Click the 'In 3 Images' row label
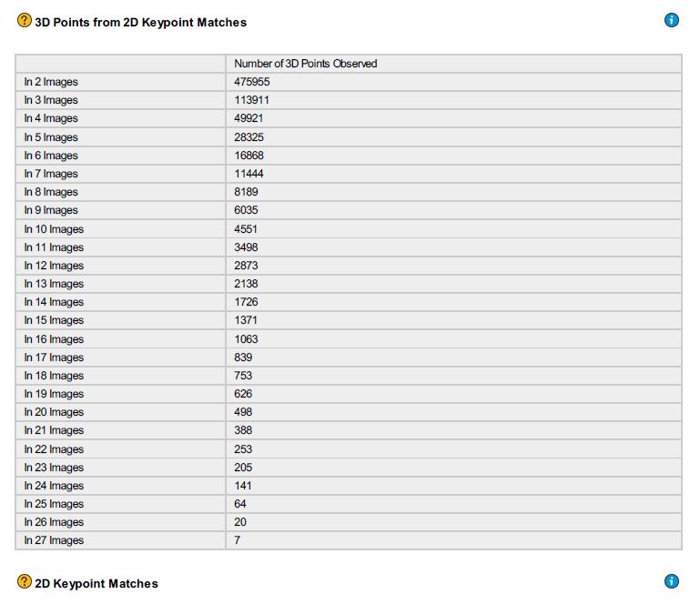This screenshot has height=604, width=700. coord(51,100)
